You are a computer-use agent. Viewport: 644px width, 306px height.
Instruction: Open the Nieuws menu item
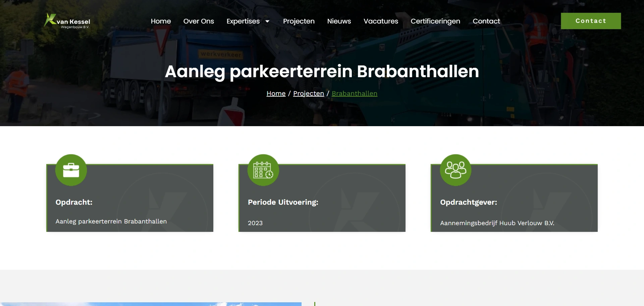click(339, 21)
